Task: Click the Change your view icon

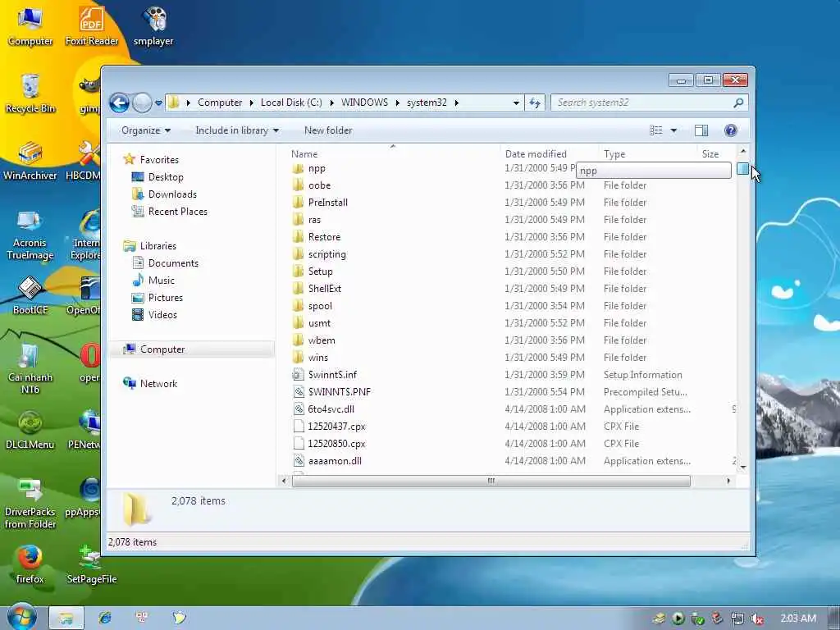Action: click(x=655, y=130)
